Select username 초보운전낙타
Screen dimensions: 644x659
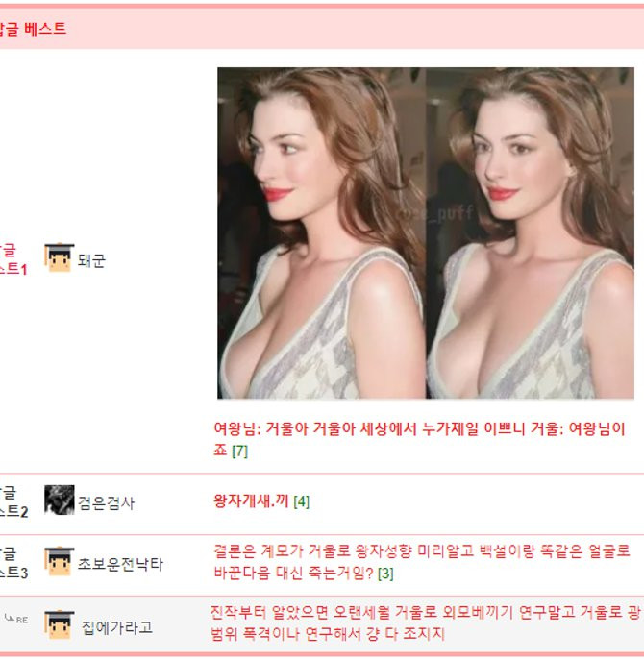(120, 565)
